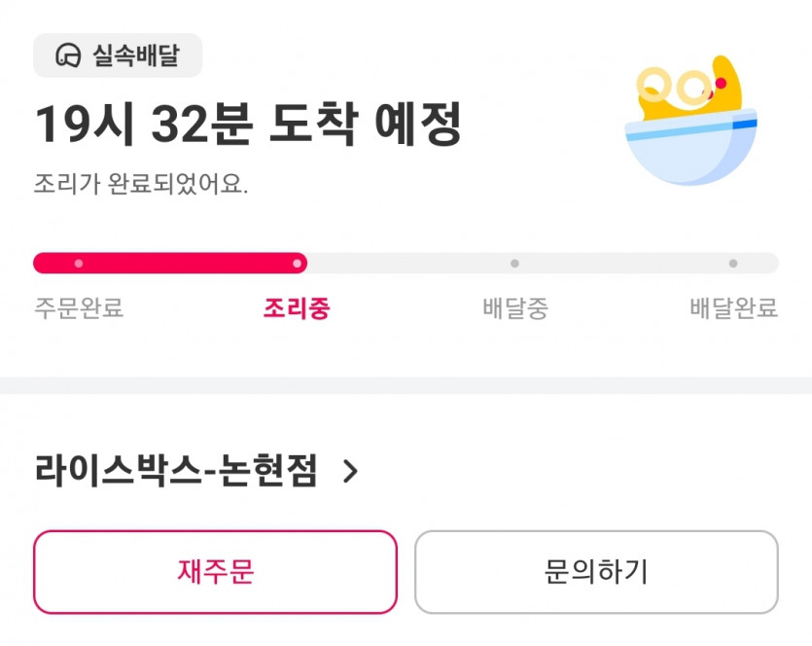
Task: Expand the store page via the chevron arrow
Action: [350, 472]
